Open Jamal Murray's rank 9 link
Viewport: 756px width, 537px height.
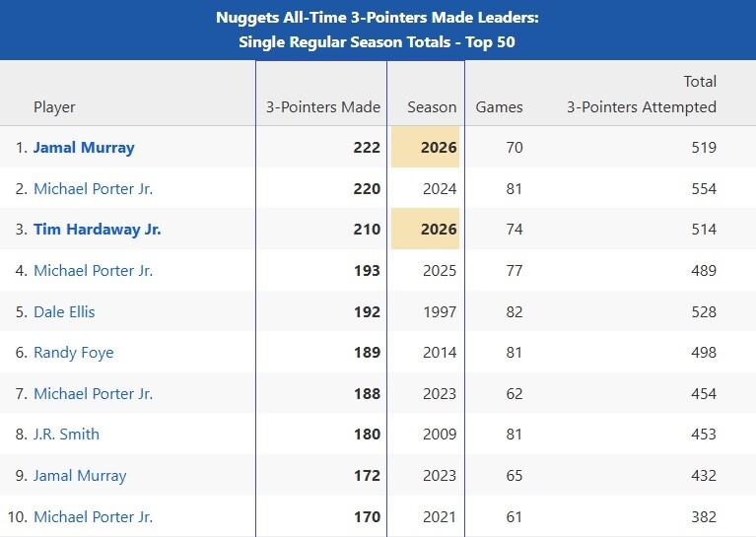(80, 476)
